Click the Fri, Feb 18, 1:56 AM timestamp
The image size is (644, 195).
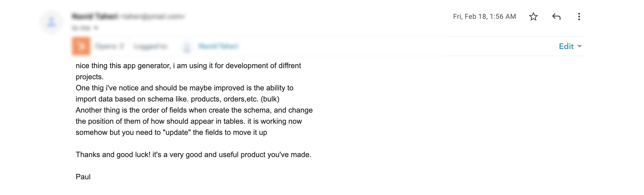tap(484, 17)
